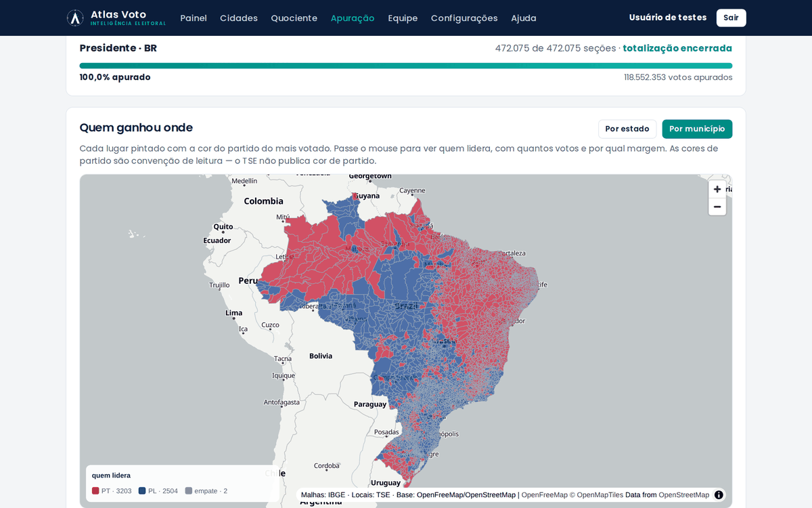Screen dimensions: 812x508
Task: Click the PL blue legend swatch
Action: click(142, 491)
